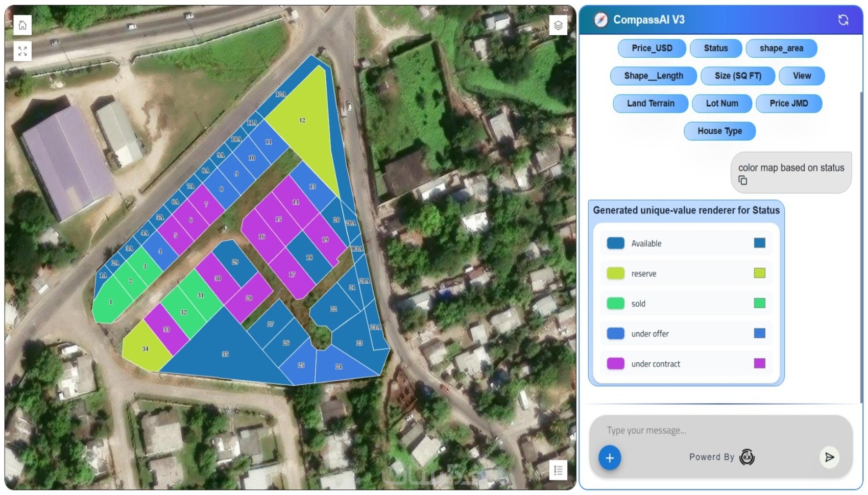The height and width of the screenshot is (495, 868).
Task: Click the 'color map based on status' message text
Action: 791,167
